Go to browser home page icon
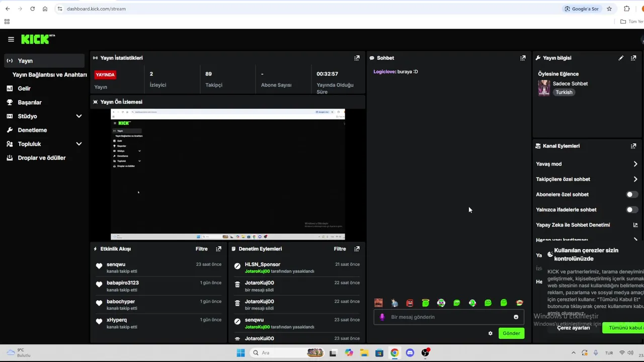644x362 pixels. pos(45,9)
